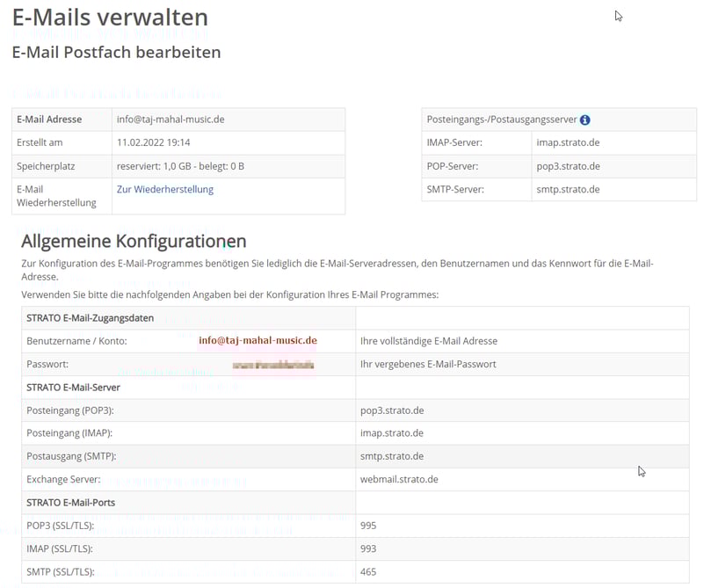The height and width of the screenshot is (588, 711).
Task: Click the Allgemeine Konfigurationen heading
Action: (134, 241)
